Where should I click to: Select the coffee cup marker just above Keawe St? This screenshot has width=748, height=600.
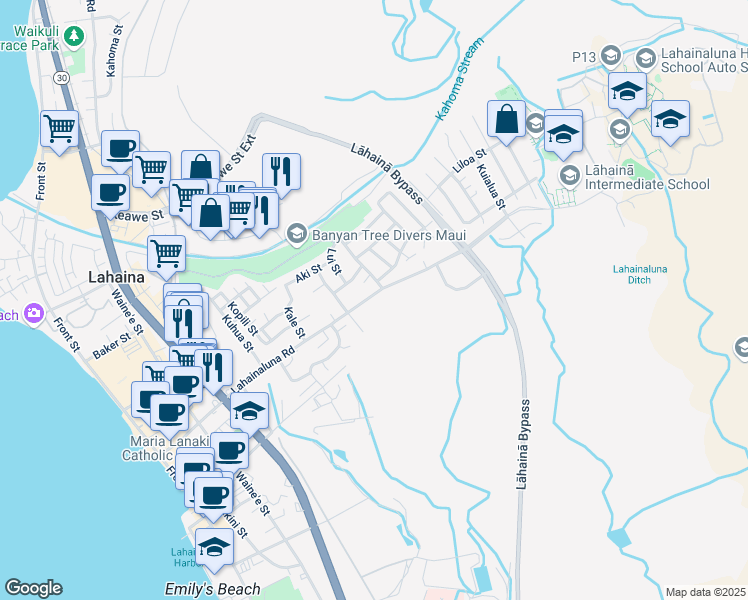pyautogui.click(x=110, y=192)
